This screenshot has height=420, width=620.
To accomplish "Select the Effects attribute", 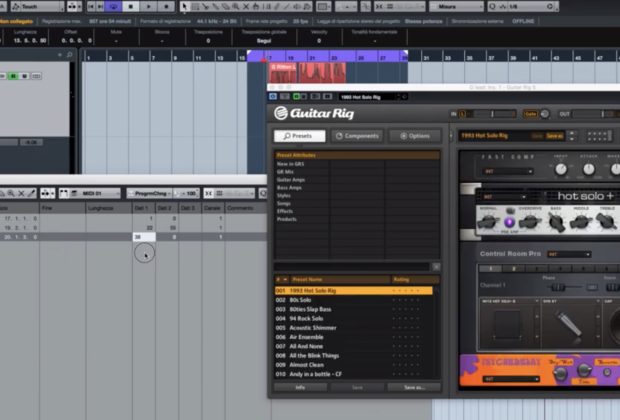I will pyautogui.click(x=285, y=211).
